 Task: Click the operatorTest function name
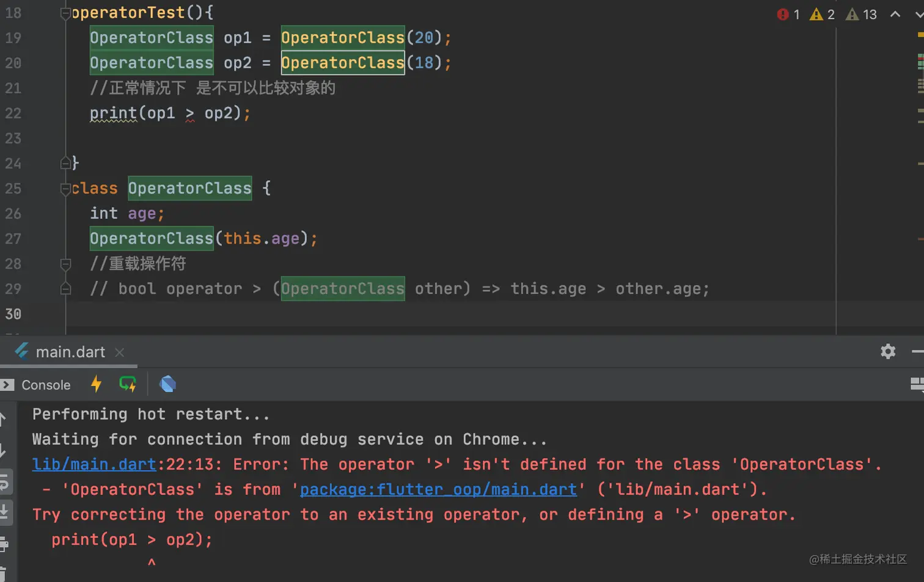click(x=128, y=13)
